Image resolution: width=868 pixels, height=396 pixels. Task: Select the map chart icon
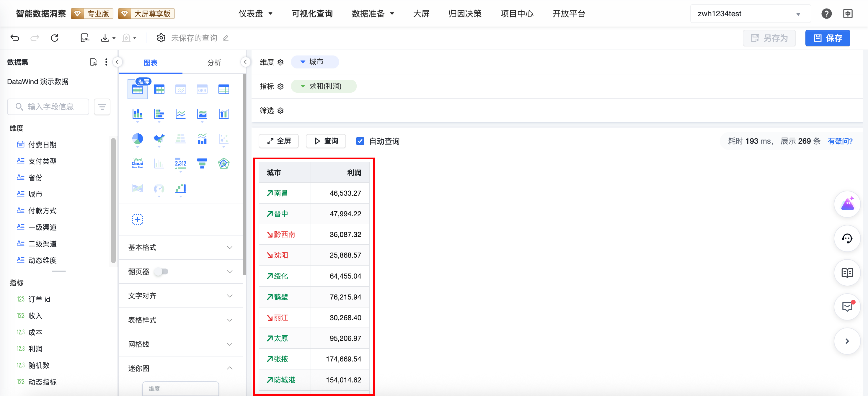[159, 139]
